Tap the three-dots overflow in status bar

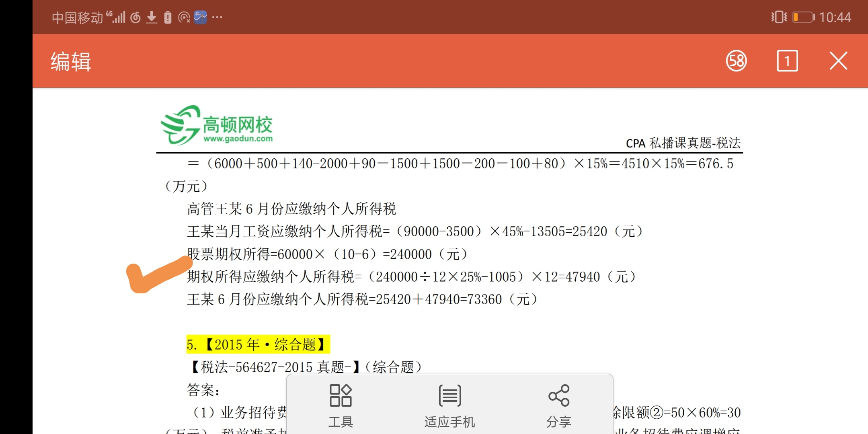point(217,17)
